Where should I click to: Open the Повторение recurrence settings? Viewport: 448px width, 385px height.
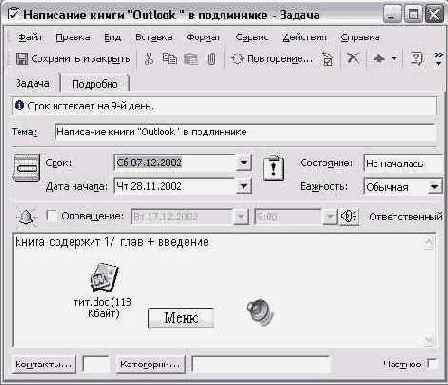(x=272, y=59)
